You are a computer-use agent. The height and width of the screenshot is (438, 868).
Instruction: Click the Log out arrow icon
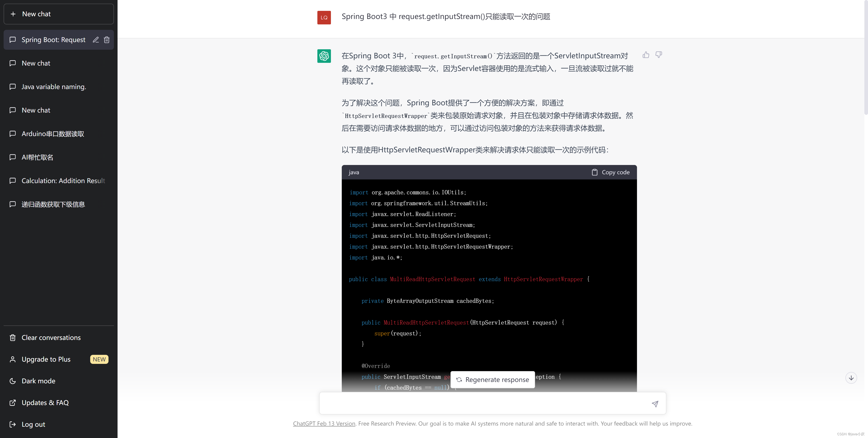pyautogui.click(x=12, y=424)
